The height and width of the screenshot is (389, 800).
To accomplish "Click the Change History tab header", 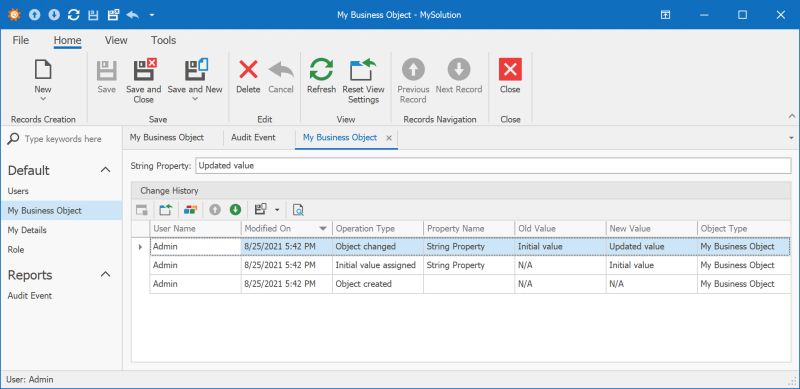I will point(169,190).
